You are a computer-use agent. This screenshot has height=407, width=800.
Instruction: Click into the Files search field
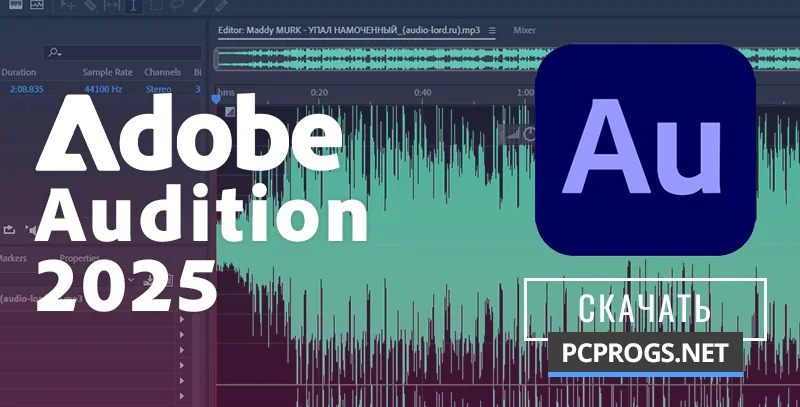pos(123,52)
